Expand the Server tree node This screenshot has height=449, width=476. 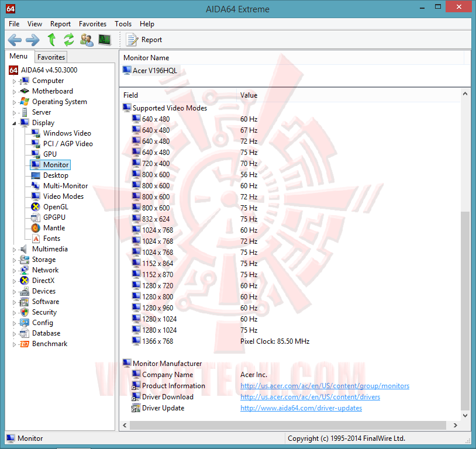tap(14, 113)
